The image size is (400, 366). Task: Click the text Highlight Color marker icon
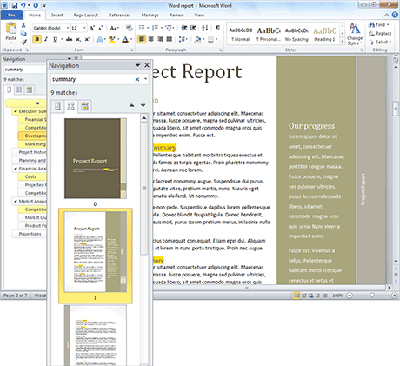(112, 39)
